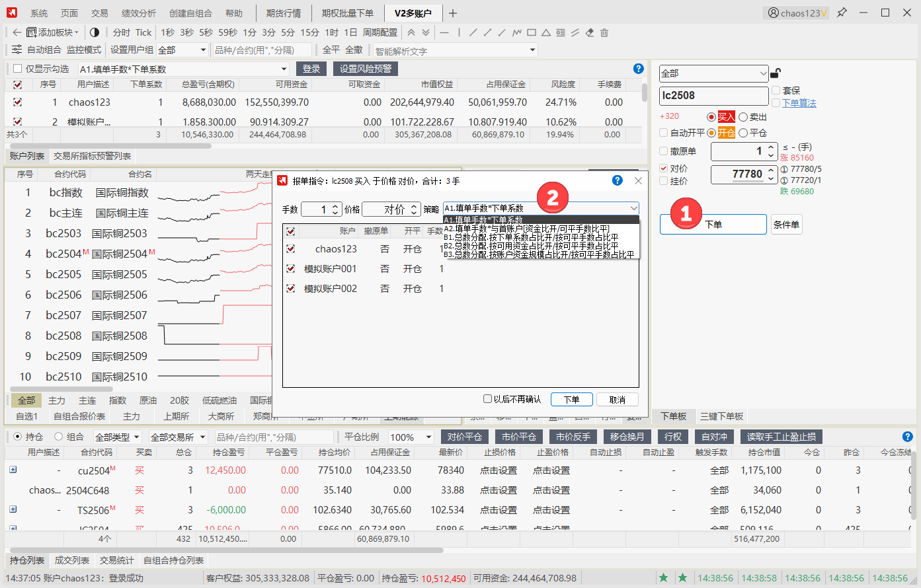Screen dimensions: 921x588
Task: Open the 全部交易所 dropdown
Action: pos(177,437)
